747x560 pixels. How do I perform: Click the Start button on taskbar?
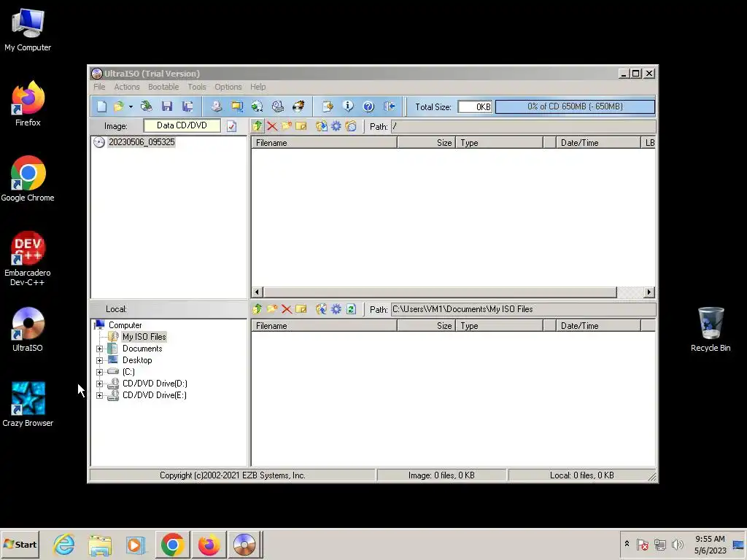pyautogui.click(x=20, y=544)
